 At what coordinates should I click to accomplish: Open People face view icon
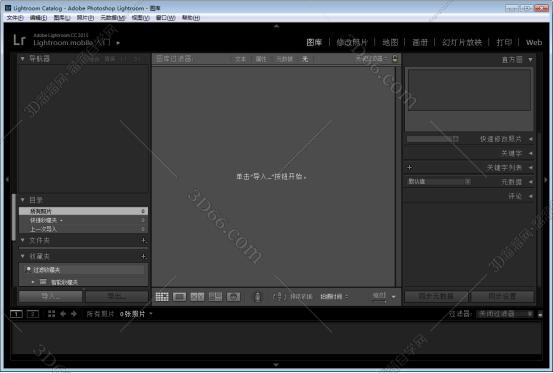pos(233,297)
